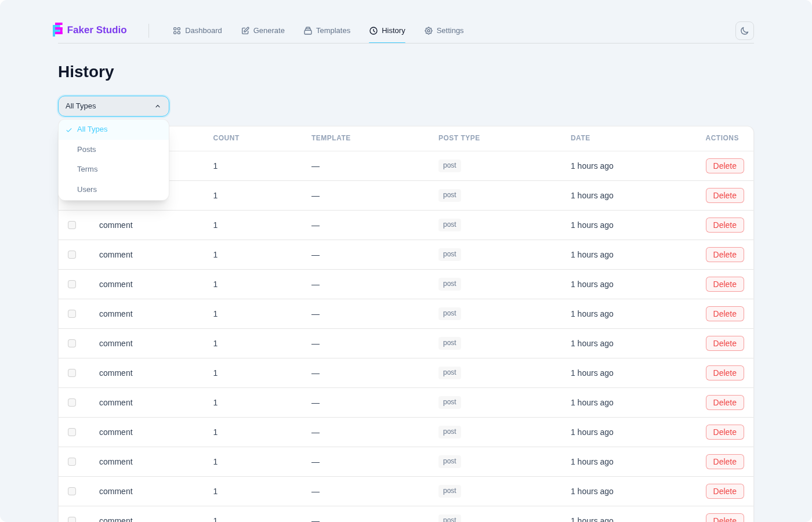Click the Dashboard grid icon
The image size is (812, 522).
pyautogui.click(x=177, y=31)
